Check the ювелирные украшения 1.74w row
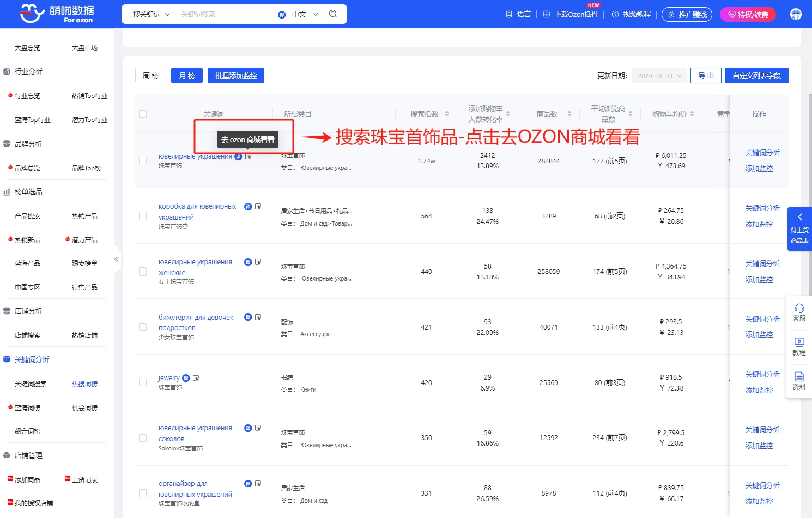812x518 pixels. pyautogui.click(x=143, y=161)
